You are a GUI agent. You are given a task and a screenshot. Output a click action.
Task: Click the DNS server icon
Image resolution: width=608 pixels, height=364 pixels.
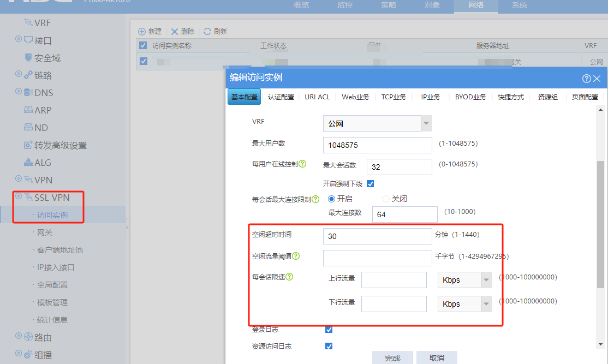coord(28,92)
